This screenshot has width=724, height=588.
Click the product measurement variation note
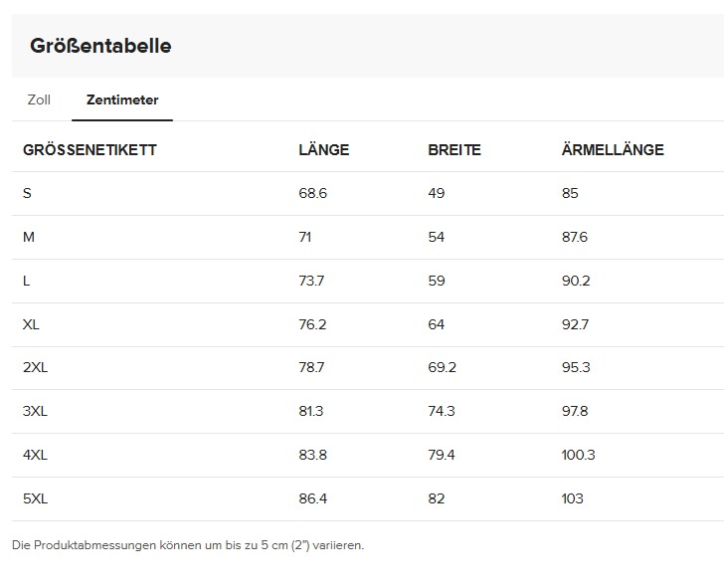[188, 545]
